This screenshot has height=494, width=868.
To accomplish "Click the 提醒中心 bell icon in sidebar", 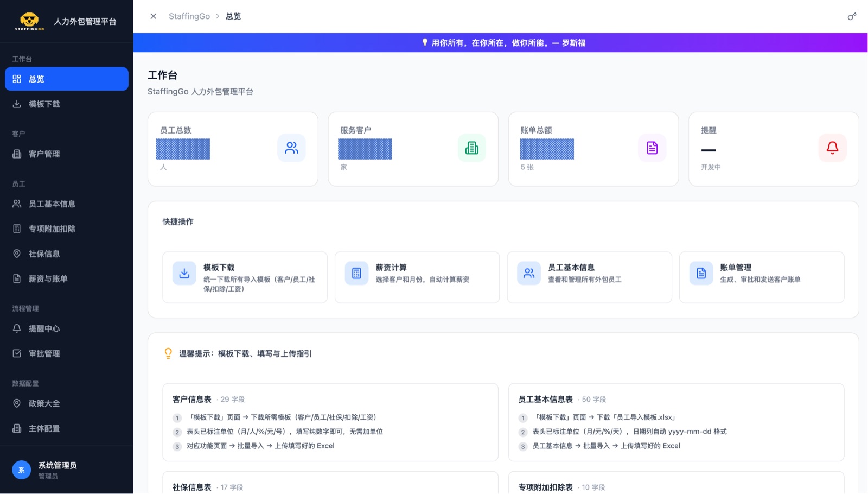I will [17, 328].
